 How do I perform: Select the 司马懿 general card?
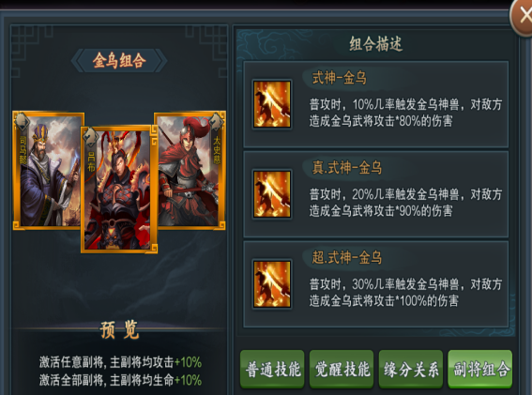[x=48, y=171]
